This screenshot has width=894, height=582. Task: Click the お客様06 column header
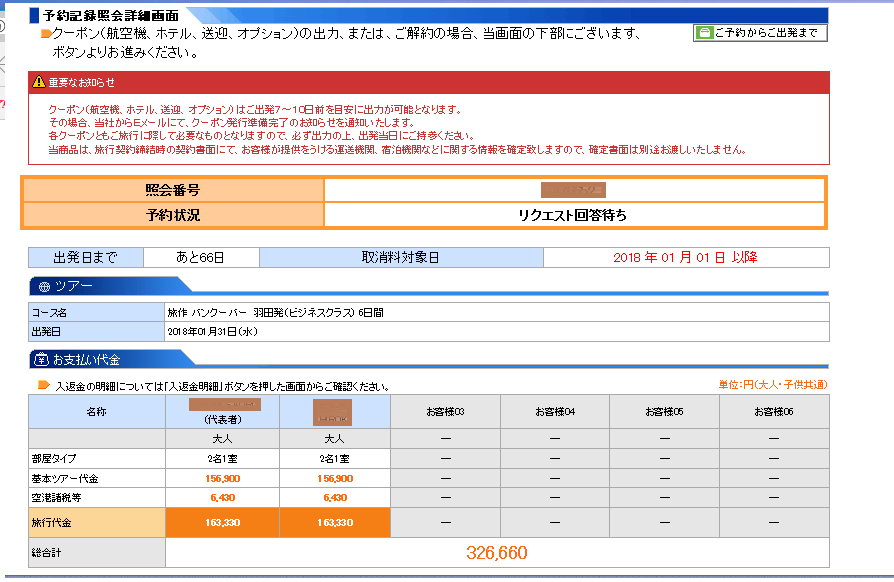pyautogui.click(x=774, y=412)
